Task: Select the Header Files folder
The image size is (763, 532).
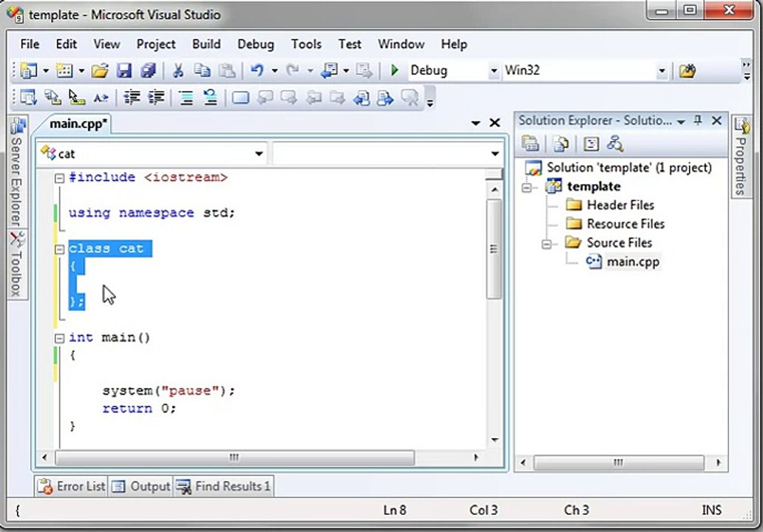Action: [620, 205]
